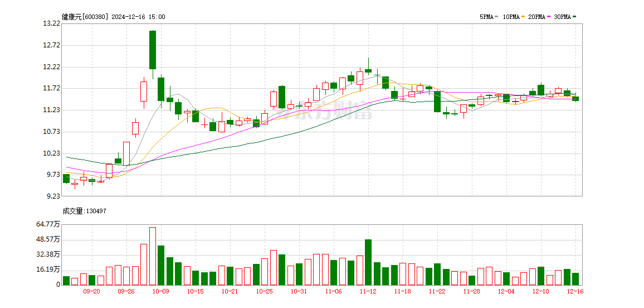Click the 12.22 price axis label
The width and height of the screenshot is (644, 308).
(x=51, y=66)
